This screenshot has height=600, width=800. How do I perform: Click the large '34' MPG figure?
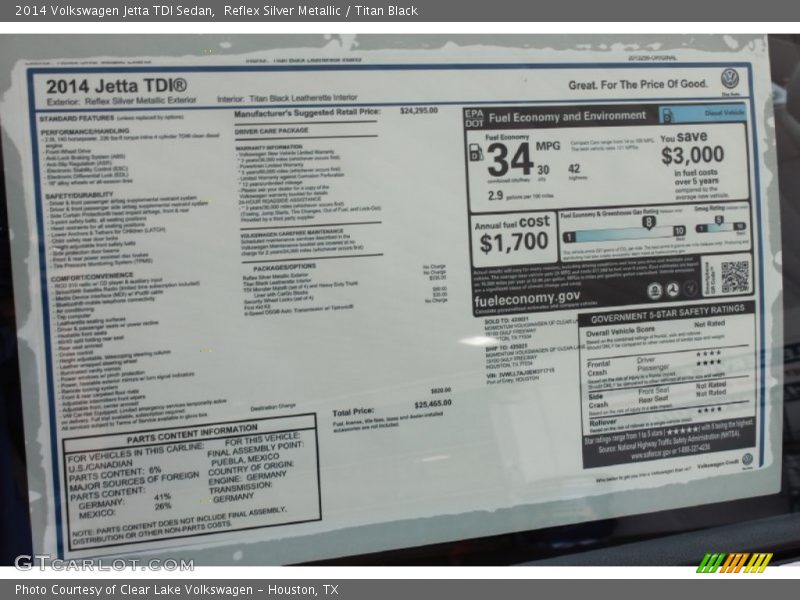pyautogui.click(x=510, y=160)
